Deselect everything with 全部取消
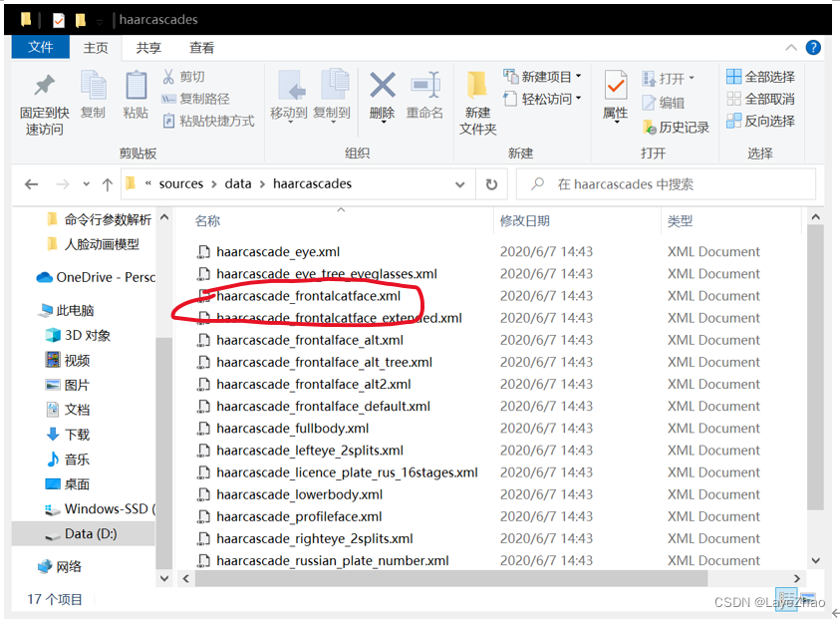This screenshot has width=840, height=619. (760, 99)
